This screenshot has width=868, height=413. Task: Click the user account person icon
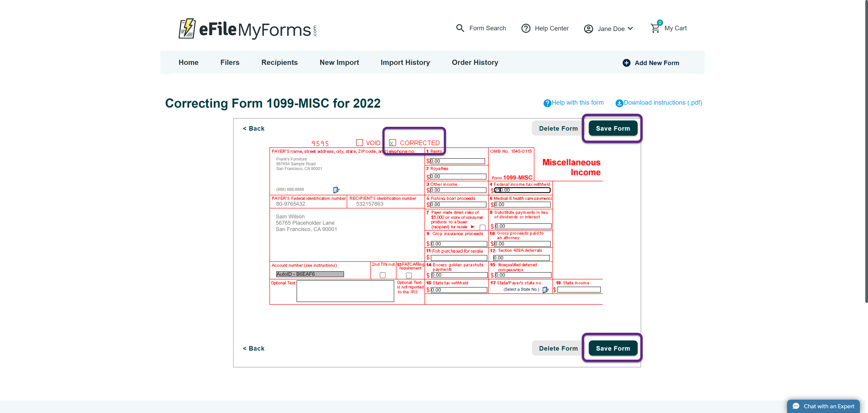tap(588, 28)
